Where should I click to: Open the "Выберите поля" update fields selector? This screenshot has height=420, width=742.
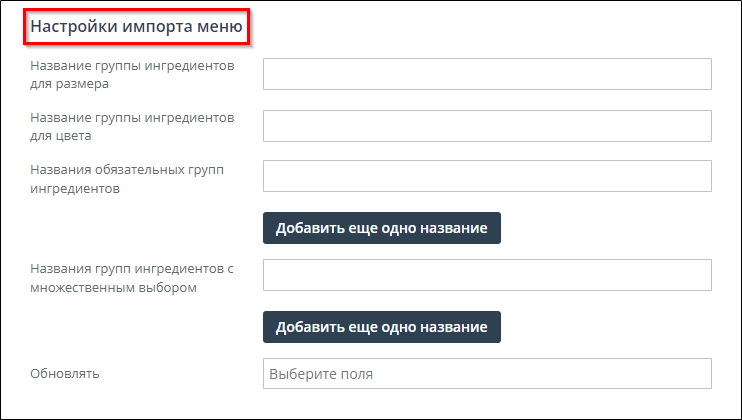pos(486,374)
